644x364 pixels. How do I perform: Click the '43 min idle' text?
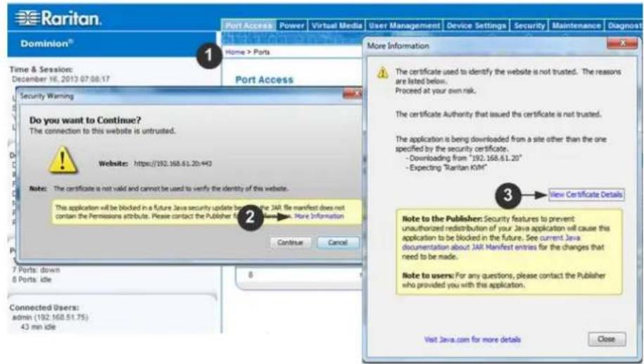tap(38, 327)
